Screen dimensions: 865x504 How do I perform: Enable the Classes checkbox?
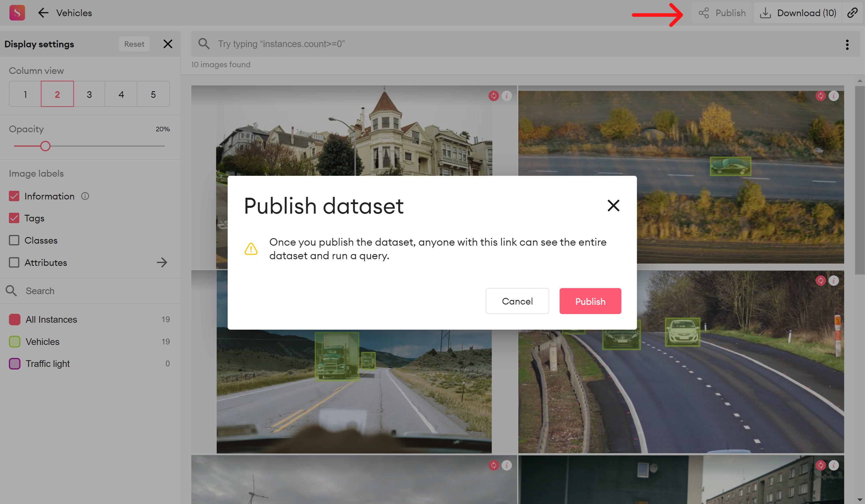pos(14,240)
